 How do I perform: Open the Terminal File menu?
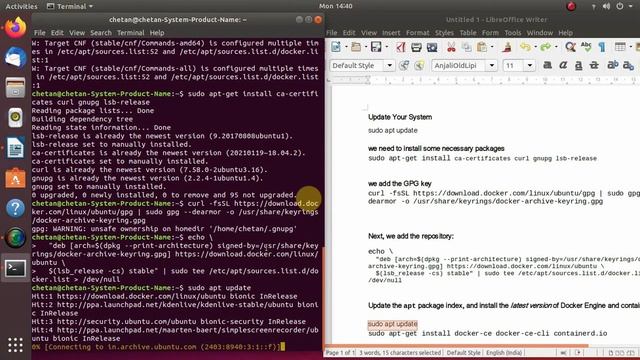point(40,33)
